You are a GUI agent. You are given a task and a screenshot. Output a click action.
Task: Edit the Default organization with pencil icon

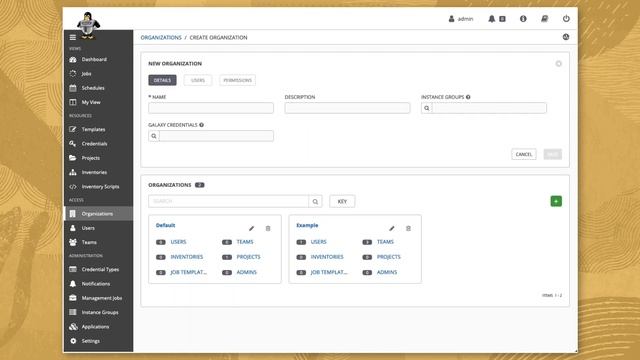point(251,229)
